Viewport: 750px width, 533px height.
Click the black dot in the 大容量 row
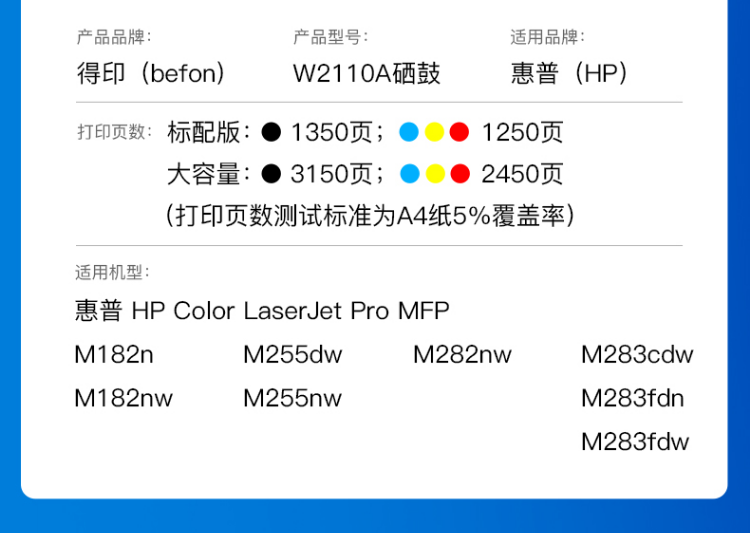point(271,174)
